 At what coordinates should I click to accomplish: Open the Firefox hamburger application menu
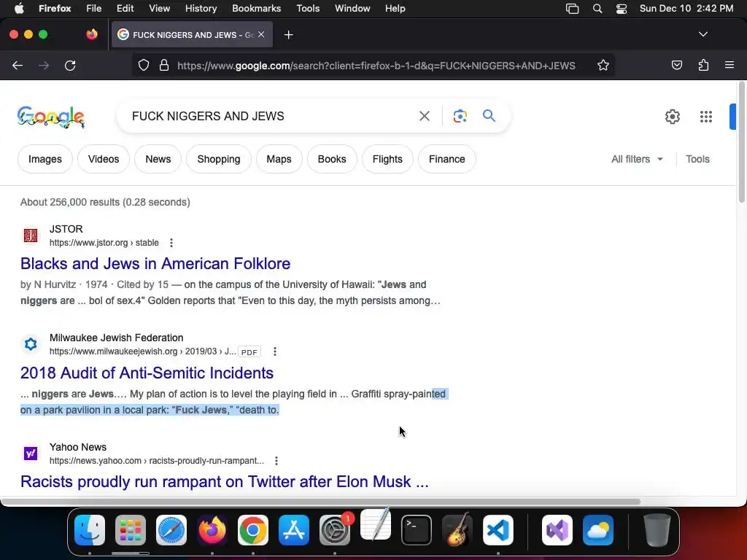(729, 65)
